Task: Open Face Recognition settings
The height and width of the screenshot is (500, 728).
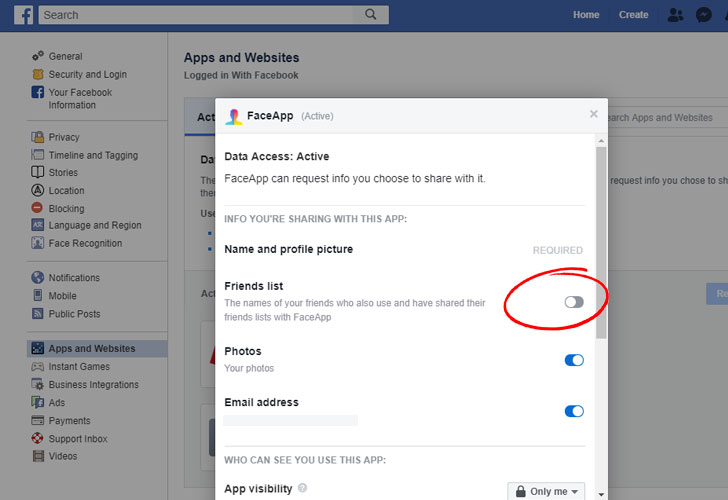Action: 85,243
